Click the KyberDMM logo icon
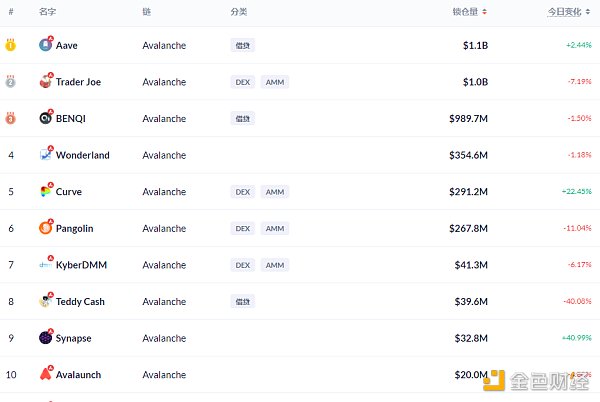 46,265
